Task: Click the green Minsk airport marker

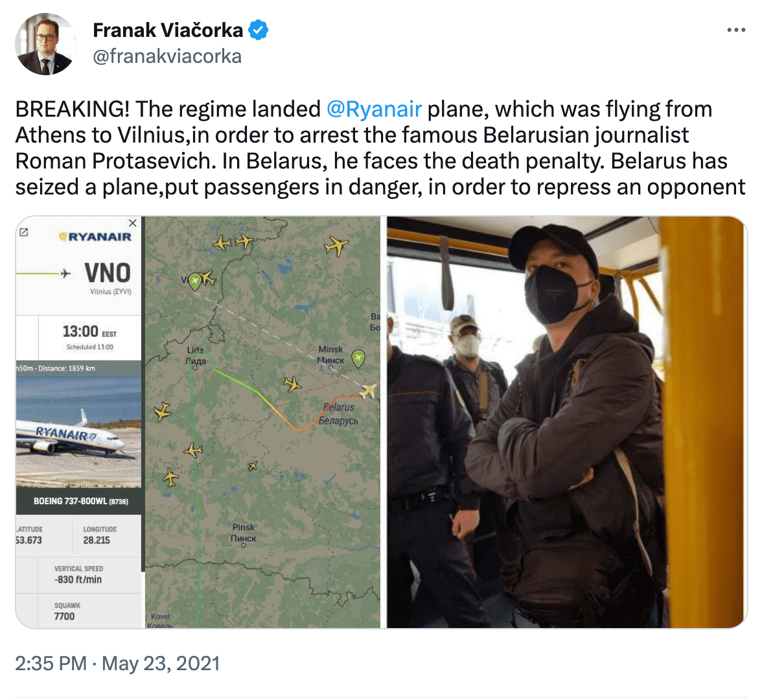Action: pos(358,359)
